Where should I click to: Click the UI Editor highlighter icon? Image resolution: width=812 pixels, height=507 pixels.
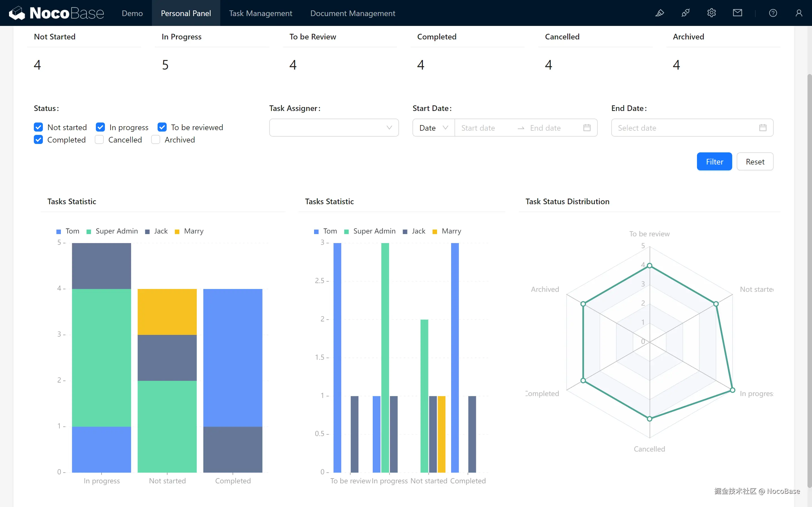coord(660,13)
